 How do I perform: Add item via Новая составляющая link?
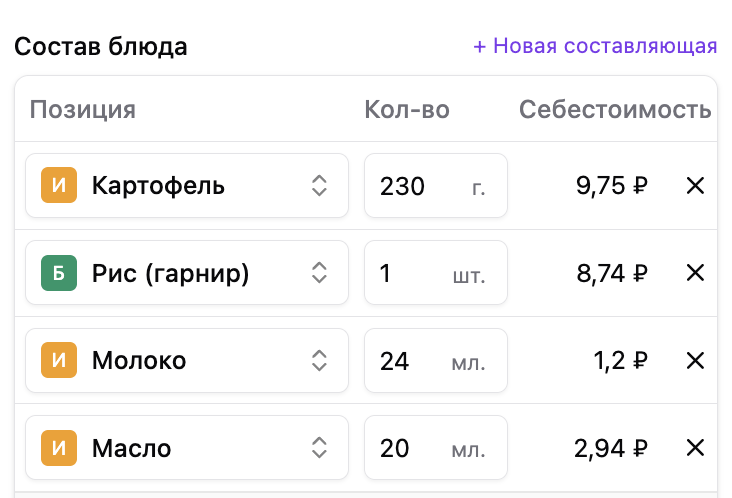coord(595,46)
